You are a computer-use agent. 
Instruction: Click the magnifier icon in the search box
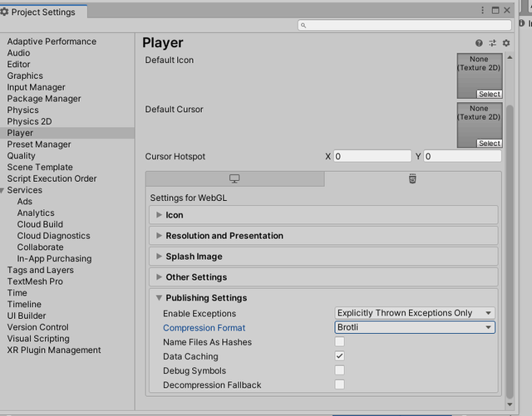click(x=305, y=26)
